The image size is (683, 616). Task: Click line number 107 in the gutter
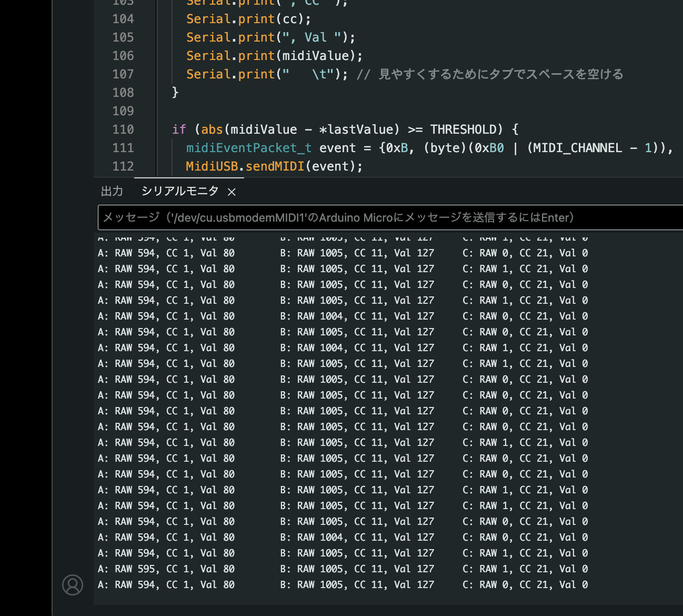(x=123, y=74)
